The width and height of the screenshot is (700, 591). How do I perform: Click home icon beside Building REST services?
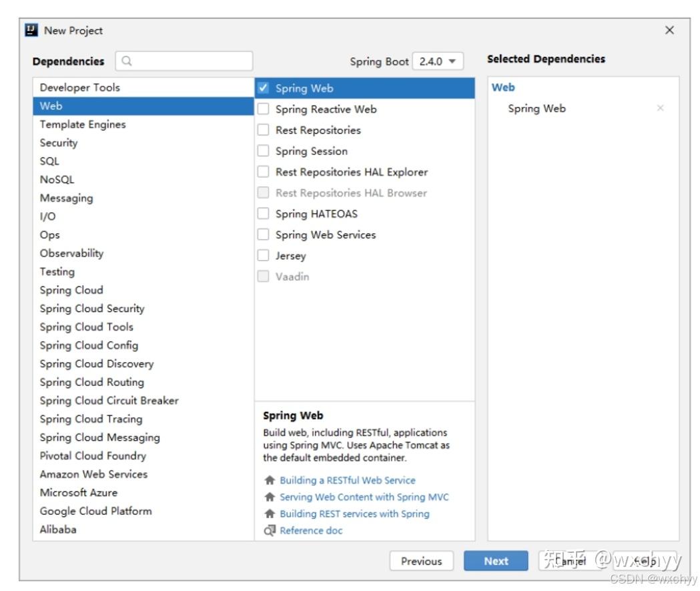[270, 514]
